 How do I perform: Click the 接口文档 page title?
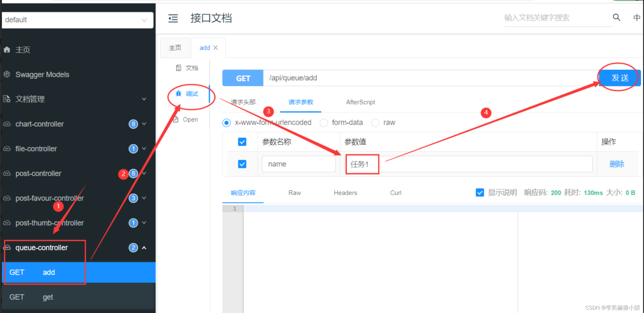(x=211, y=18)
